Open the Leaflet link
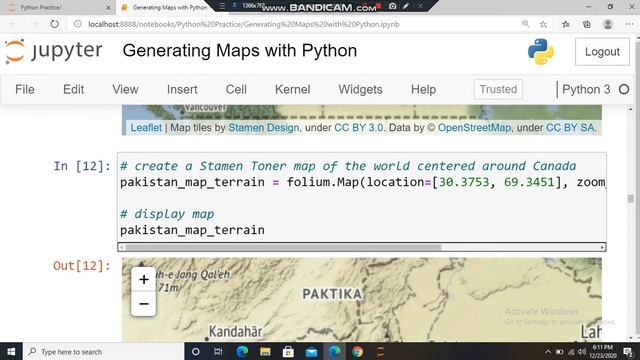The height and width of the screenshot is (360, 640). tap(146, 128)
